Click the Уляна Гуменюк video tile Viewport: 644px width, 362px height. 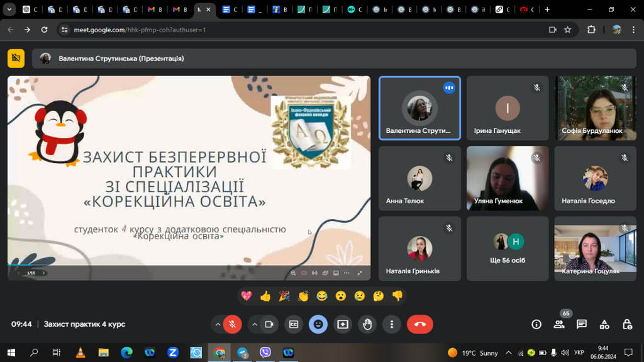point(508,179)
